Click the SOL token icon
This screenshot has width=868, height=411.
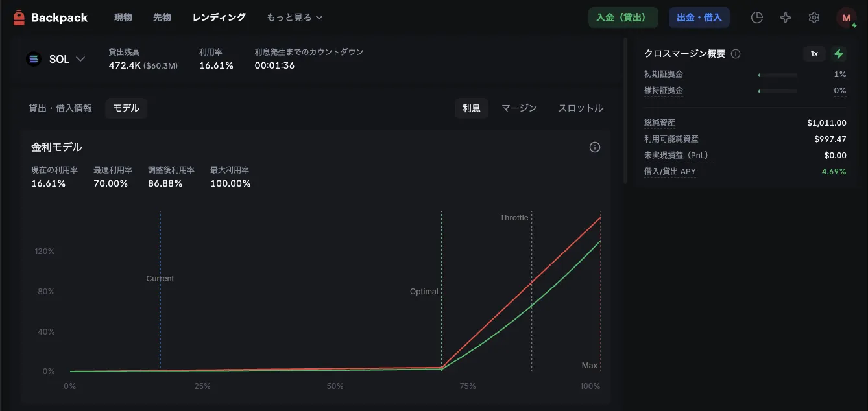(34, 59)
